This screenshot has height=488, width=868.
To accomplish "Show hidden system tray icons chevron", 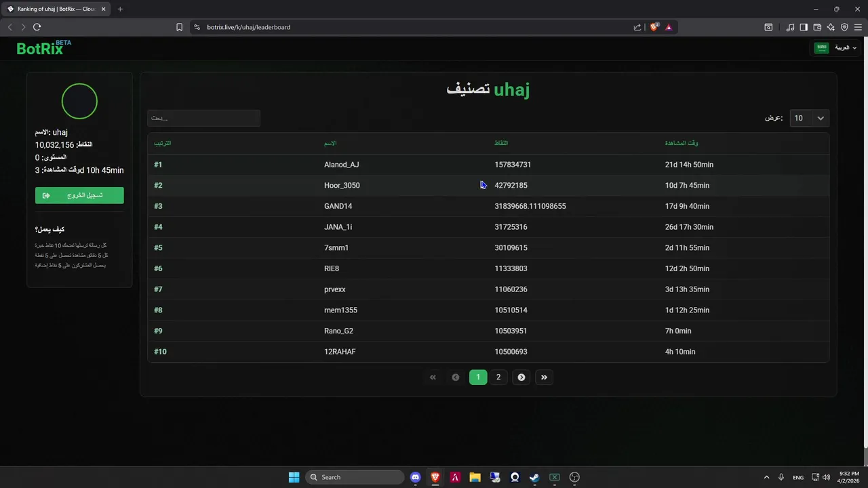I will [766, 477].
